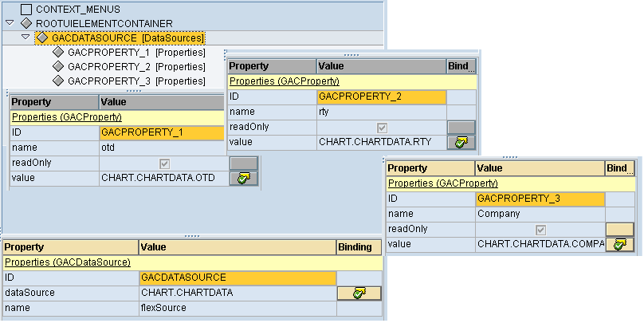This screenshot has height=327, width=644.
Task: Click binding icon for CHART.CHARTDATA.RTY value
Action: [461, 142]
